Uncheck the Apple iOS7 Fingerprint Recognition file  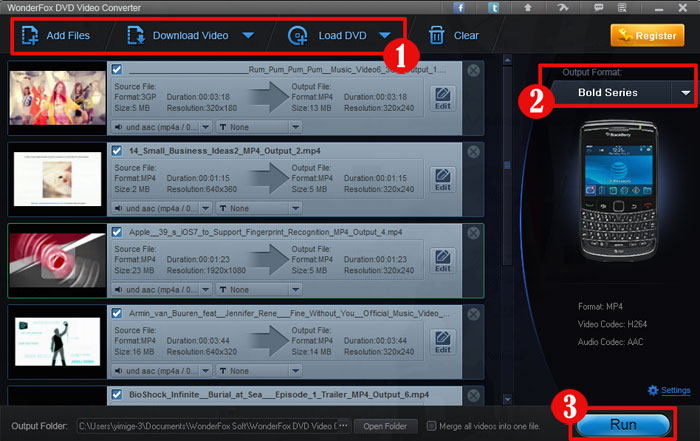117,232
